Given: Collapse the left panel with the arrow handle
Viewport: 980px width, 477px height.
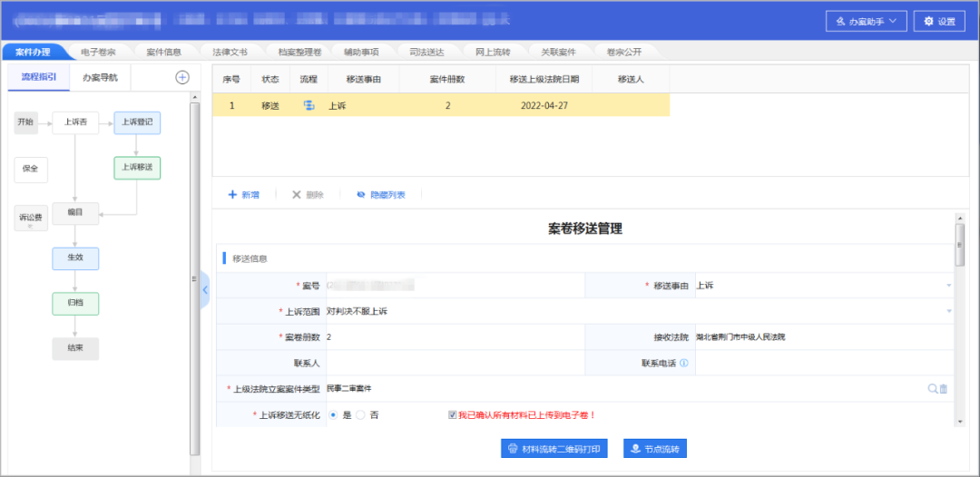Looking at the screenshot, I should (x=204, y=289).
